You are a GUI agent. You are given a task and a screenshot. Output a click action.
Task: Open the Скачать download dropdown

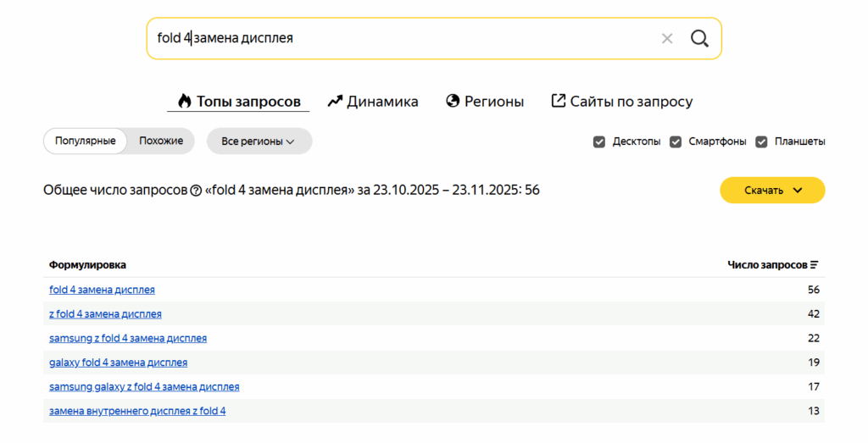[772, 191]
